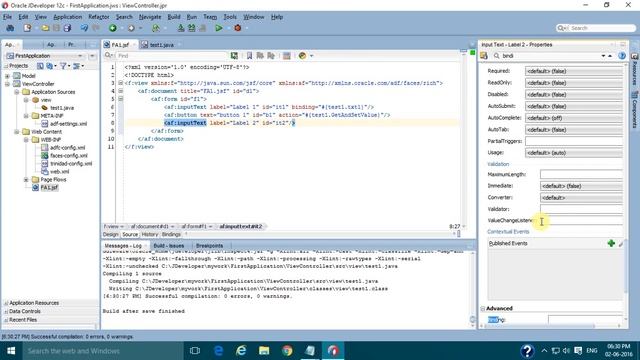
Task: Open Internet Explorer from the taskbar
Action: 241,351
